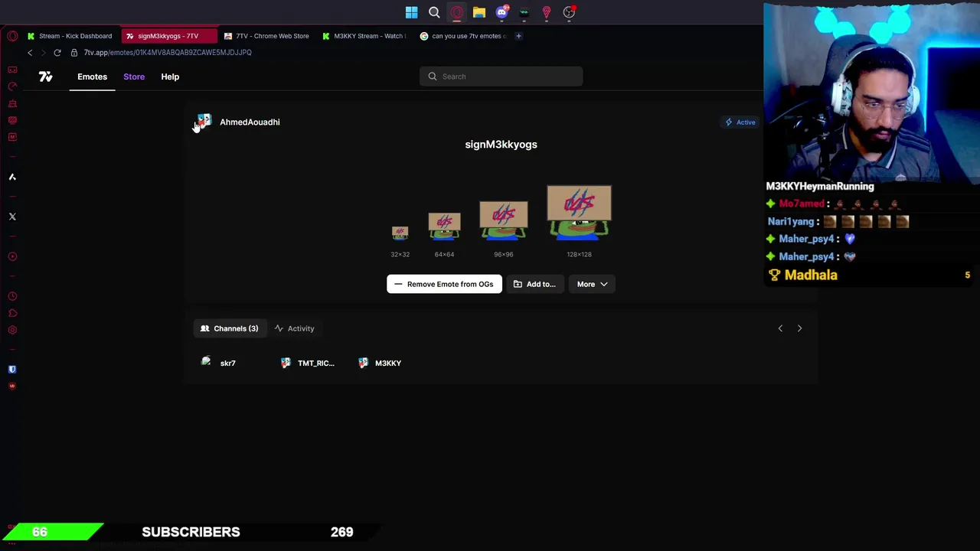
Task: Click AhmedAouadhi avatar image
Action: click(x=204, y=122)
